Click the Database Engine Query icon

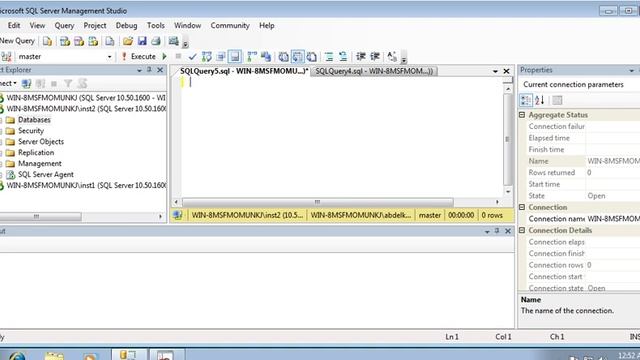pos(47,41)
